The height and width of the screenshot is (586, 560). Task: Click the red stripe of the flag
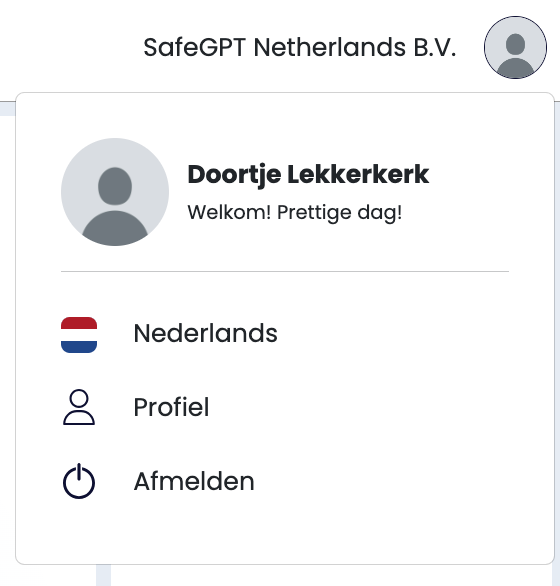[79, 323]
